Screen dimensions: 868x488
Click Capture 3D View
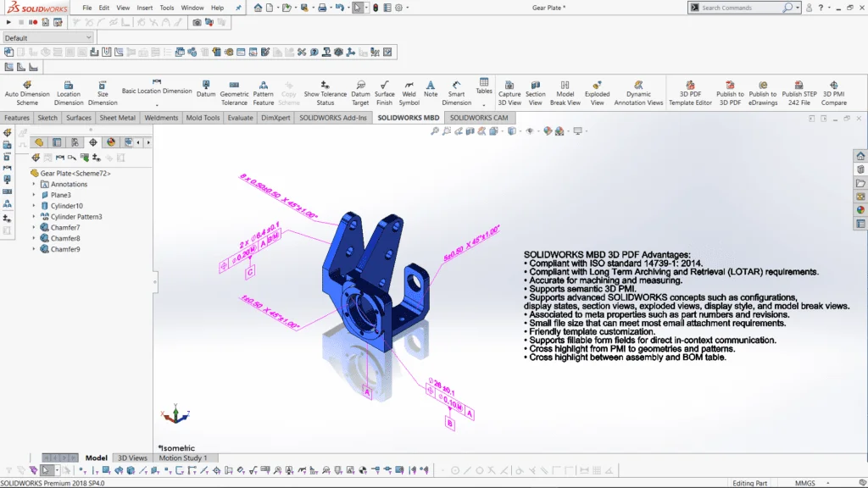[x=509, y=93]
